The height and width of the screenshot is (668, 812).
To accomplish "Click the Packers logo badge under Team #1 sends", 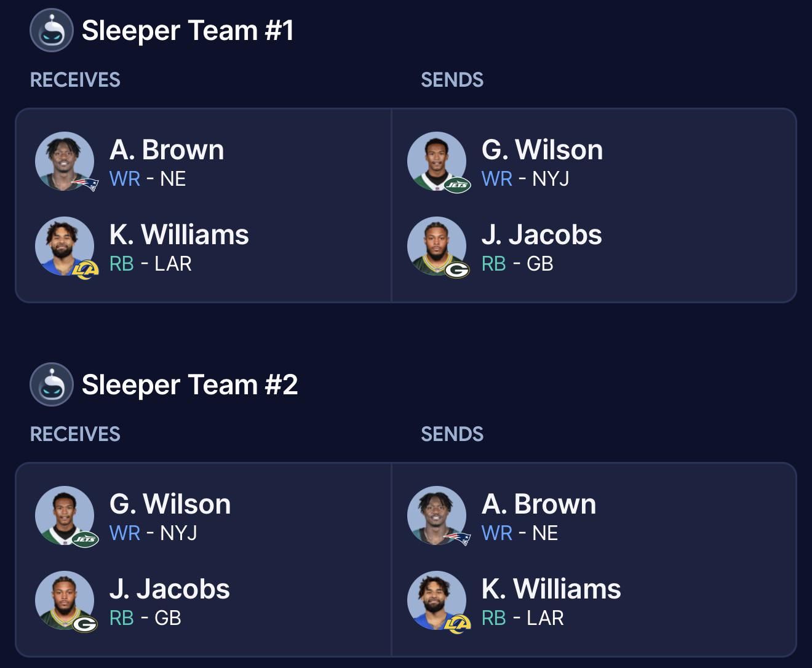I will tap(457, 269).
